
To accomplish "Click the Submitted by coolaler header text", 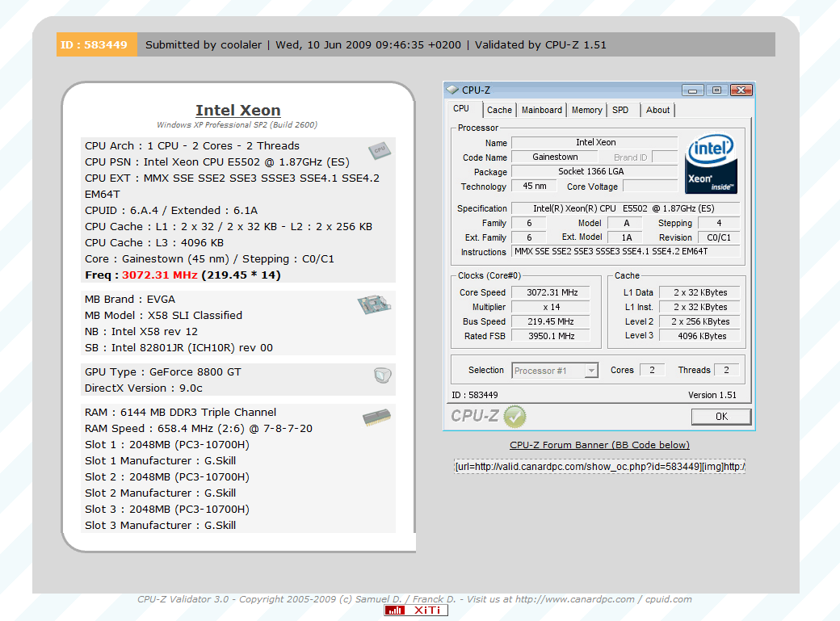I will point(204,44).
